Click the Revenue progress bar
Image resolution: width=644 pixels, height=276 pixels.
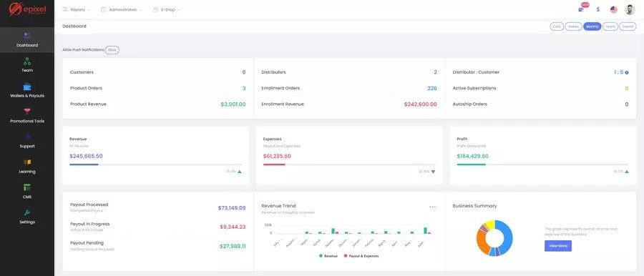pyautogui.click(x=156, y=164)
